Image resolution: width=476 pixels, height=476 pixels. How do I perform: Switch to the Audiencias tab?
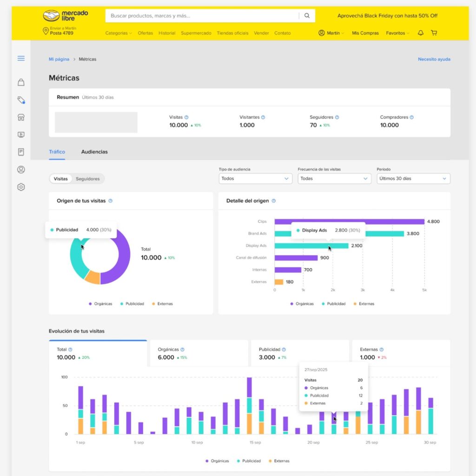(94, 152)
